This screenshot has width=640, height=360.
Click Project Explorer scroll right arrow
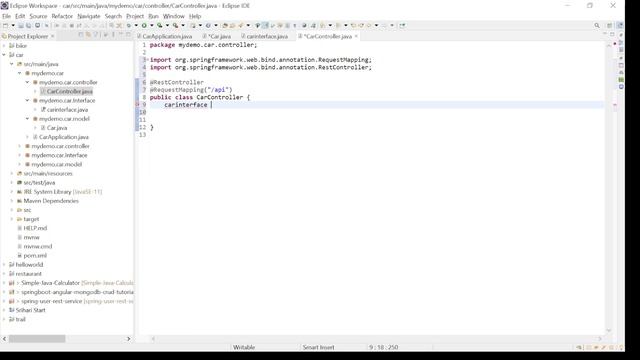tap(129, 339)
